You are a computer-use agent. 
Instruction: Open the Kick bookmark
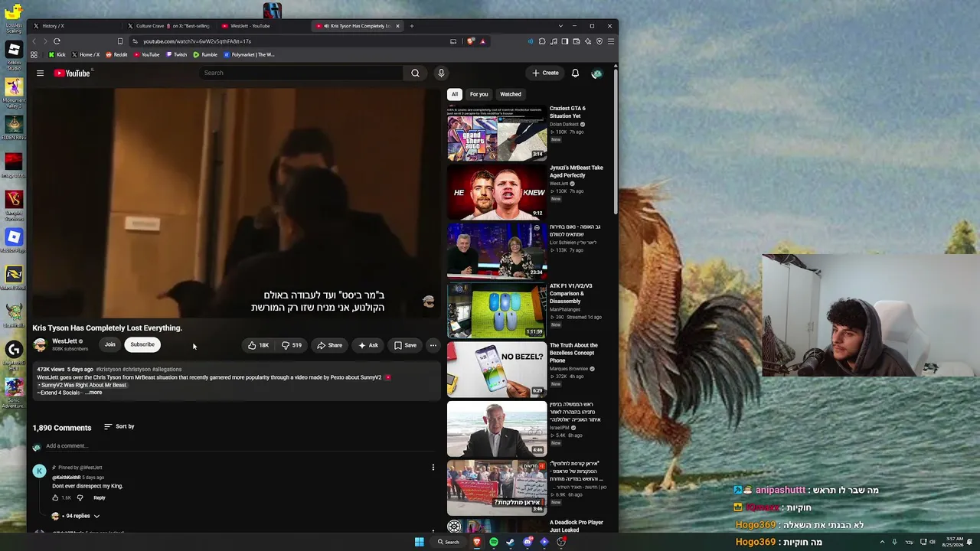[x=57, y=55]
